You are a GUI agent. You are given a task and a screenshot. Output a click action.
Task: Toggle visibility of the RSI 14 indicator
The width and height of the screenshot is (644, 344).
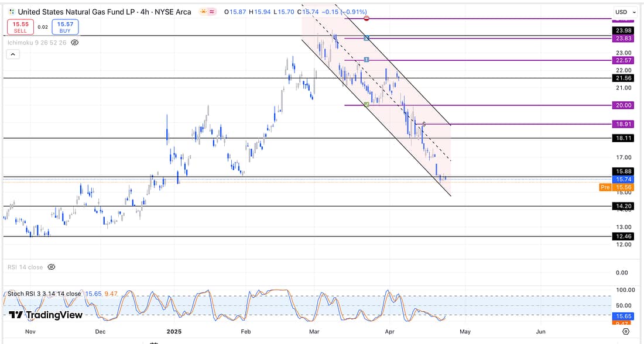tap(51, 267)
